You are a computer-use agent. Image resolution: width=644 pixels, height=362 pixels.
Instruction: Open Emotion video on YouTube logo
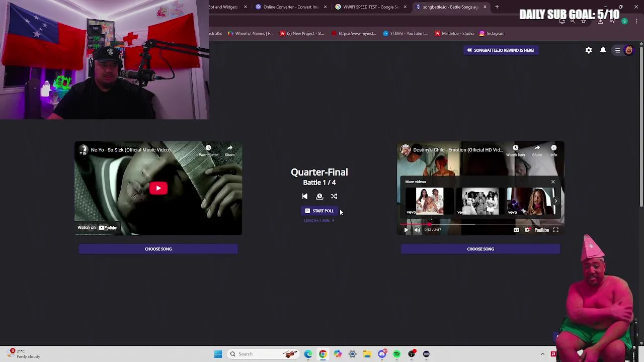(x=541, y=230)
